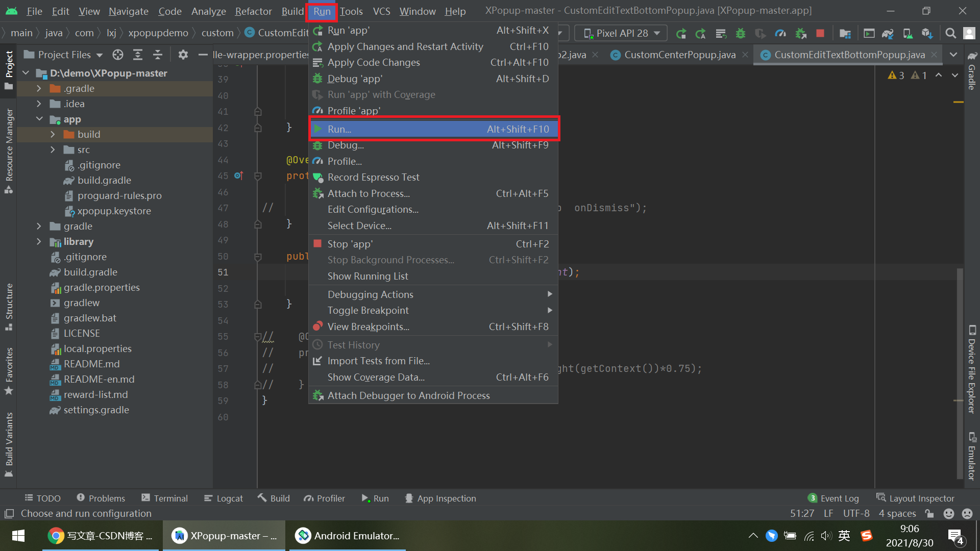Expand the src folder

53,149
